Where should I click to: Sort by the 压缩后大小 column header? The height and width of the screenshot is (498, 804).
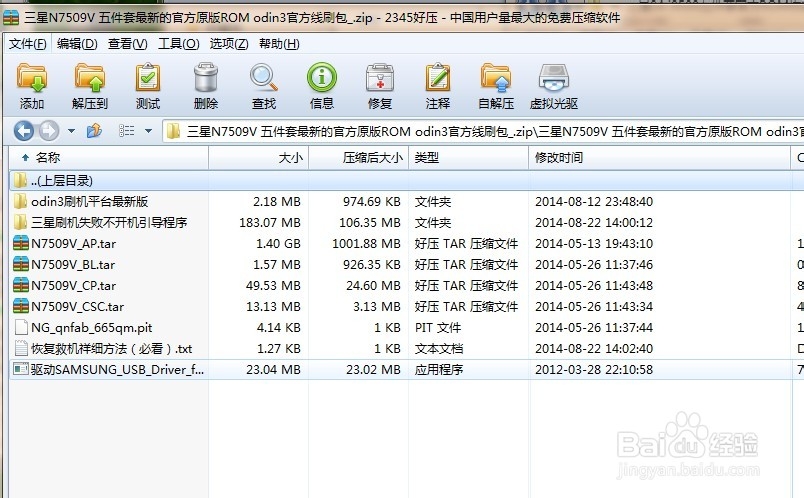[358, 157]
